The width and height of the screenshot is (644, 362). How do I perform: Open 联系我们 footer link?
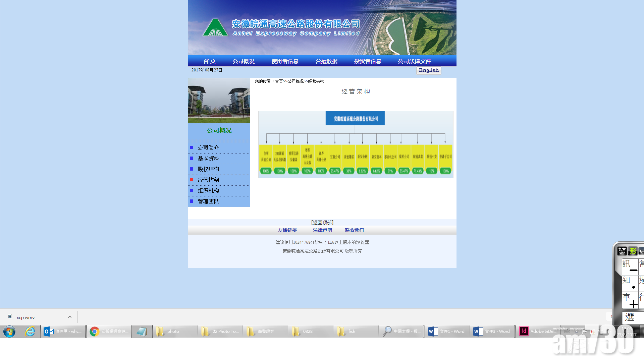point(354,230)
